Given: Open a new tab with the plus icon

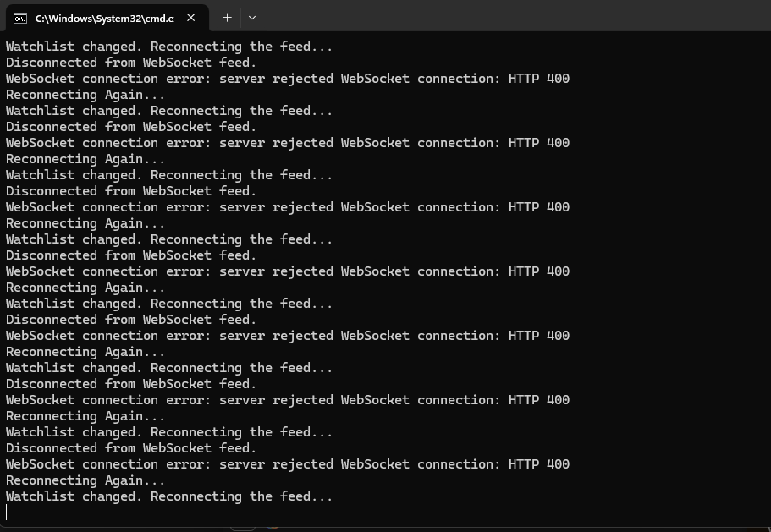Looking at the screenshot, I should (227, 17).
